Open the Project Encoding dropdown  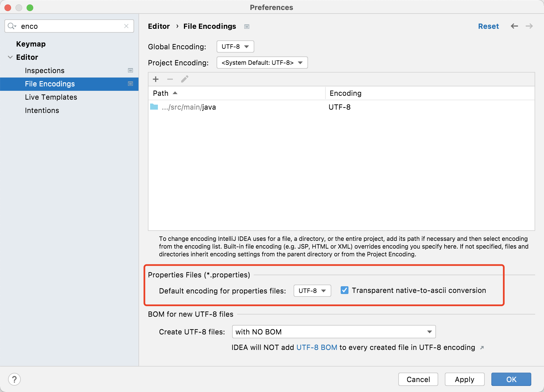click(262, 63)
